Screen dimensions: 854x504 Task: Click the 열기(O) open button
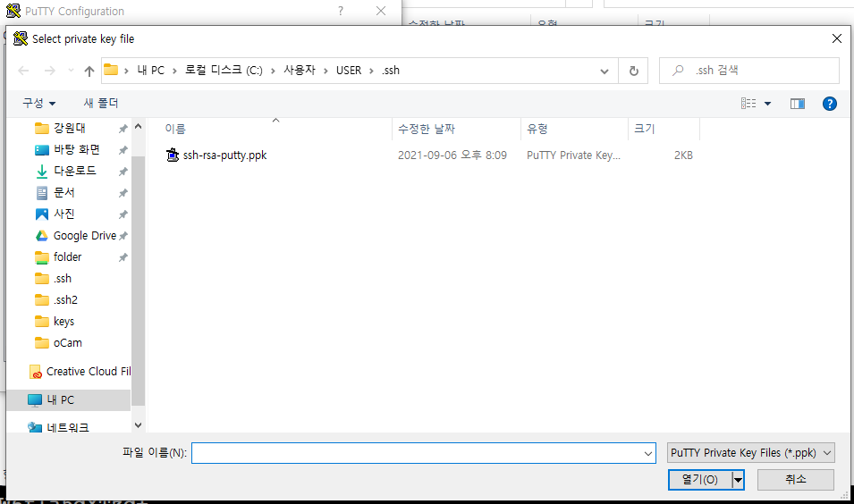click(x=700, y=480)
